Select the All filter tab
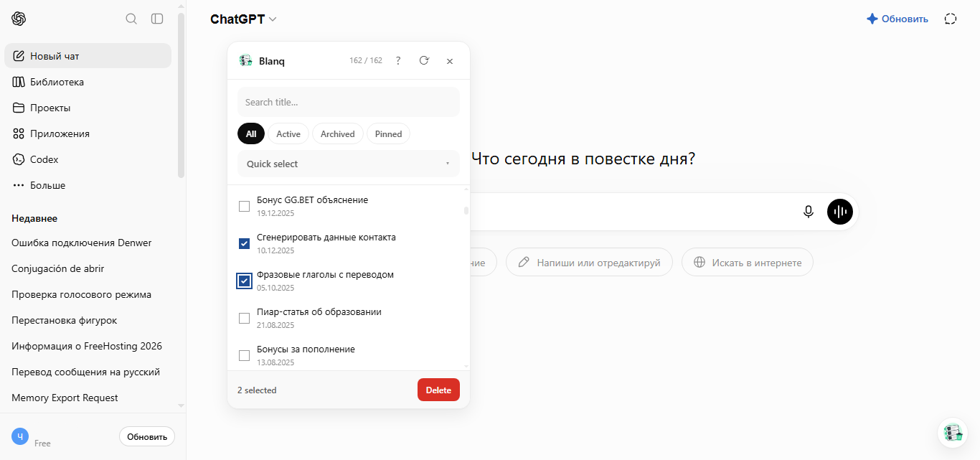Screen dimensions: 980x460 [x=251, y=133]
